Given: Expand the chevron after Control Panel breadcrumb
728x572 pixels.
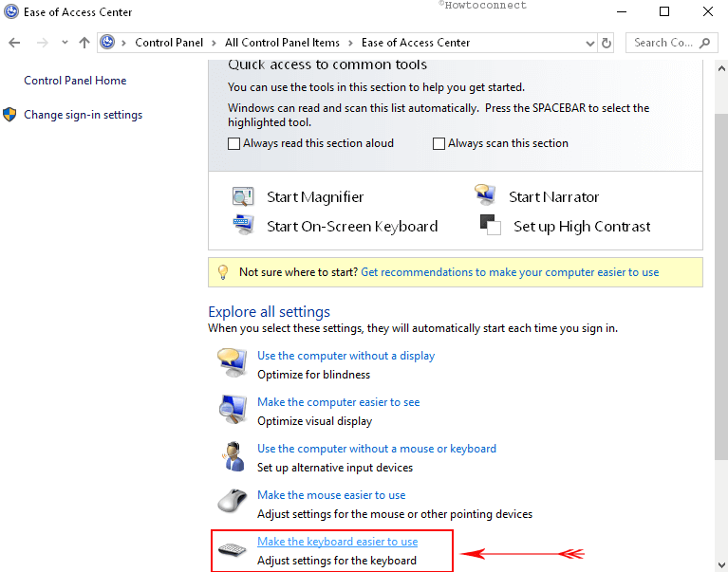Looking at the screenshot, I should pos(214,43).
